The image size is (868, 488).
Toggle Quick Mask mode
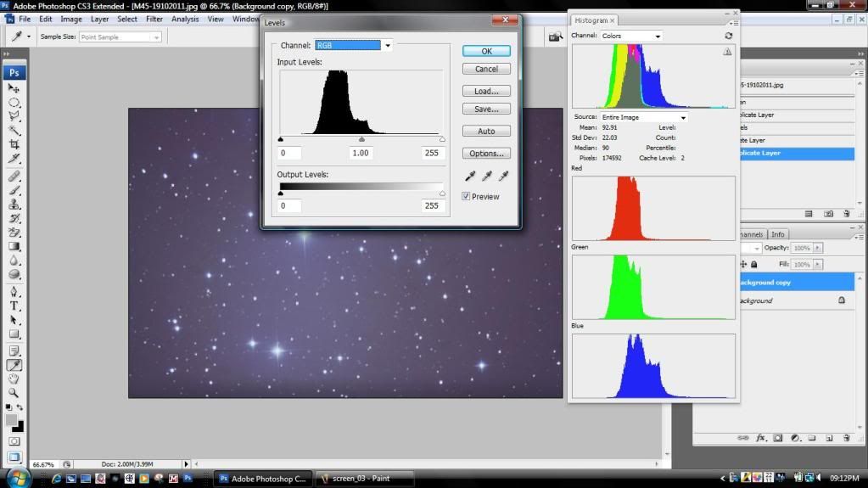click(x=14, y=441)
